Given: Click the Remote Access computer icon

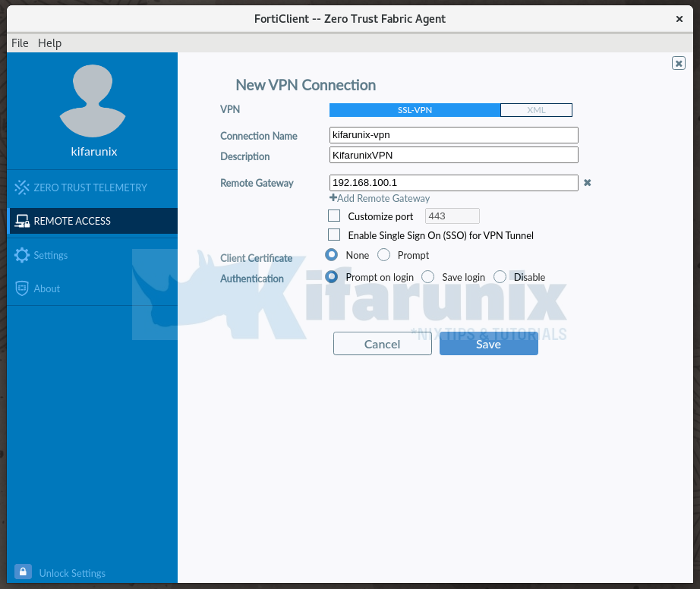Looking at the screenshot, I should [x=22, y=221].
